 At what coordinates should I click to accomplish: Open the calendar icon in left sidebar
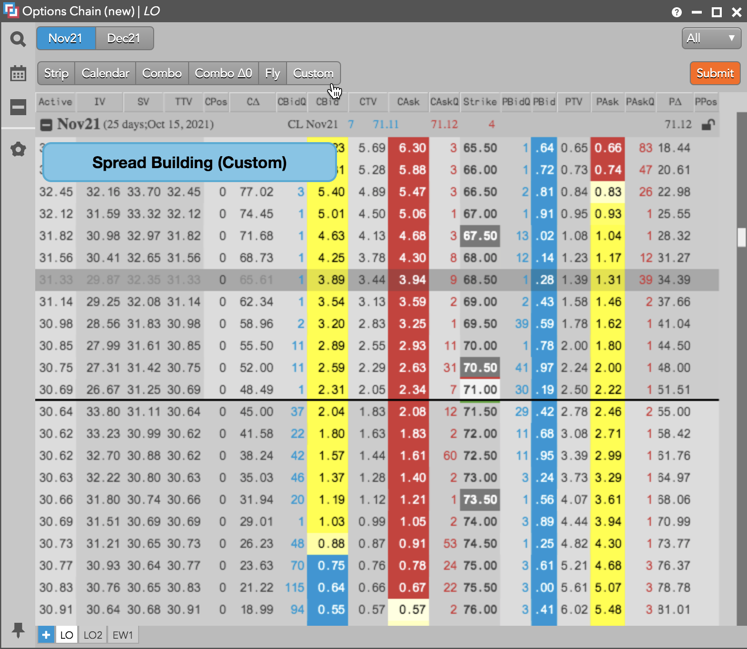click(x=18, y=73)
